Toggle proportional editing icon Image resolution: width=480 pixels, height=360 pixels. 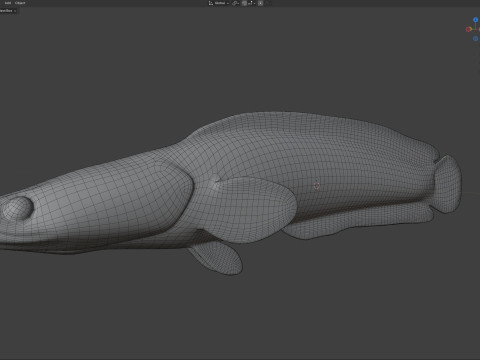pos(260,3)
